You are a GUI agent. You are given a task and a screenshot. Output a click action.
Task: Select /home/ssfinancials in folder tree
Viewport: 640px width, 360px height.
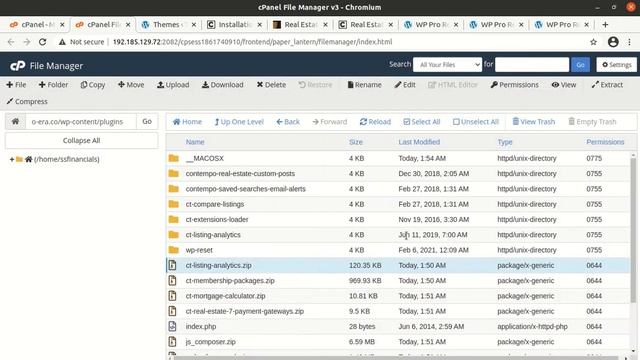67,159
